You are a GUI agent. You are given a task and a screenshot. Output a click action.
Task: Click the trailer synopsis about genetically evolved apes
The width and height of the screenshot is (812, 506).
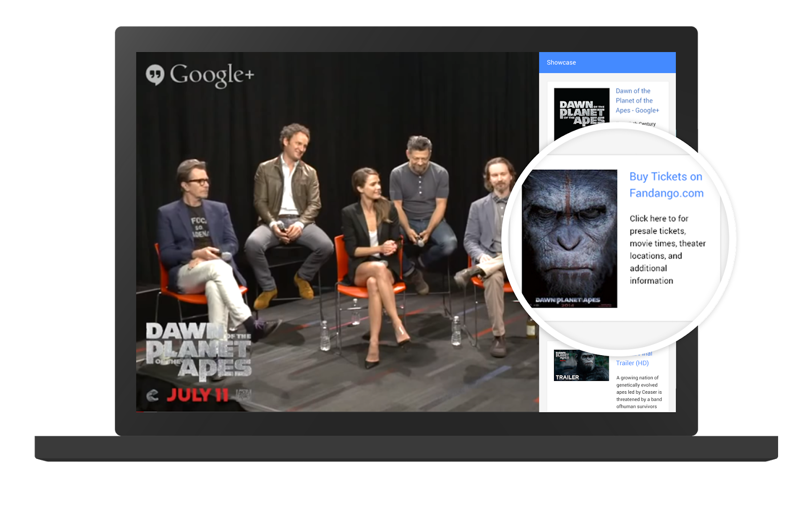coord(638,392)
